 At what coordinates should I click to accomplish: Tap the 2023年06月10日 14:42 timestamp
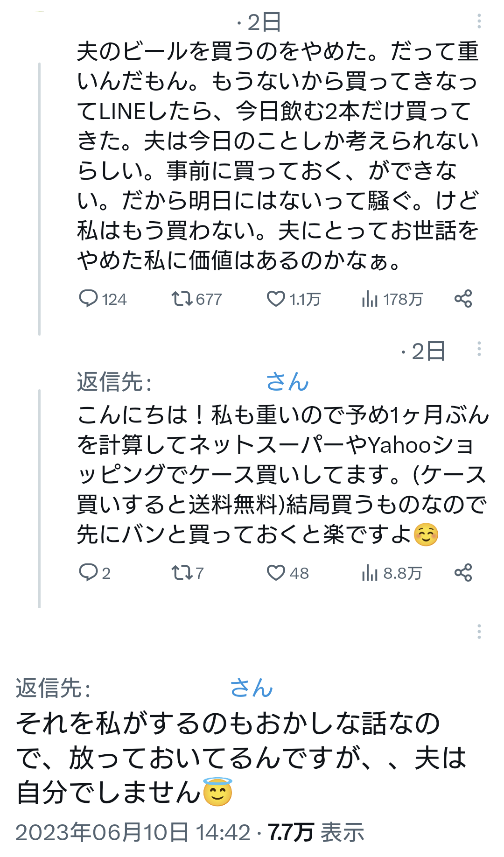tap(133, 832)
